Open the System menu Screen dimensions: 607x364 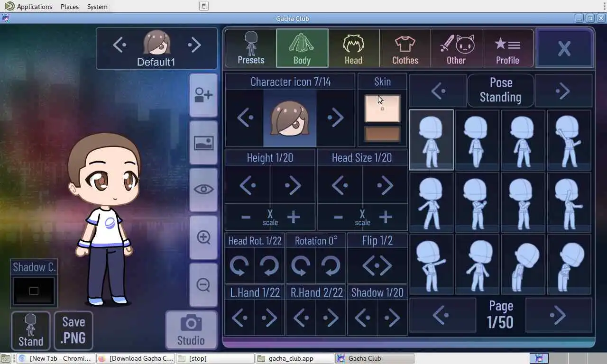click(x=97, y=7)
